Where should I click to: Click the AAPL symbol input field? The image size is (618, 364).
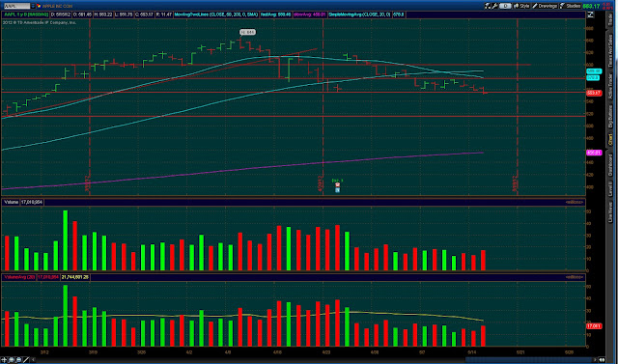coord(17,6)
